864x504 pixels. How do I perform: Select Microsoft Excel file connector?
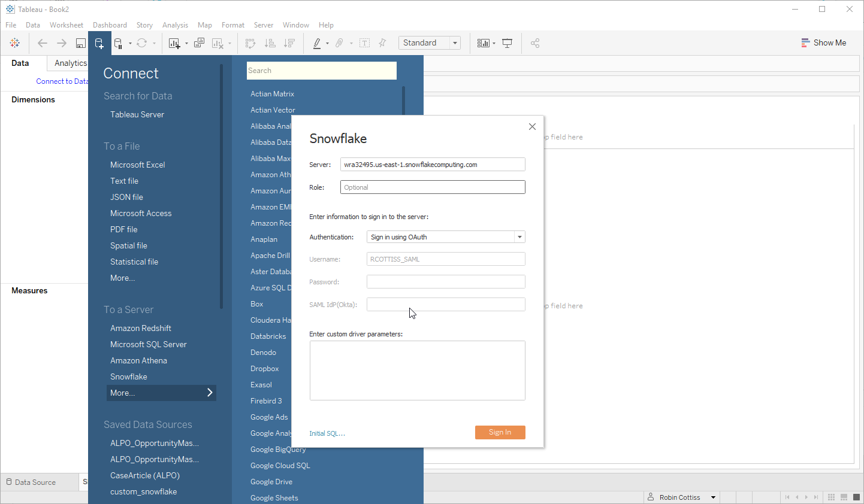point(138,165)
